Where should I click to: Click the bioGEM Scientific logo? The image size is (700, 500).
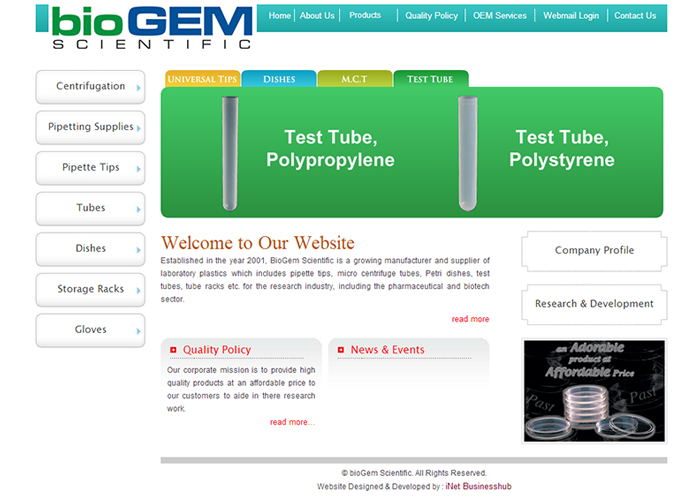coord(144,27)
